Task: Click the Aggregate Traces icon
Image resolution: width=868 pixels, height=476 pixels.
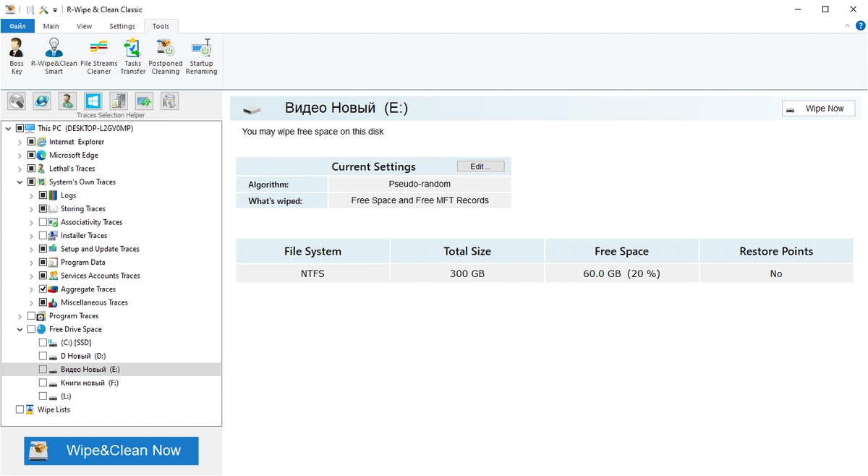Action: (x=54, y=289)
